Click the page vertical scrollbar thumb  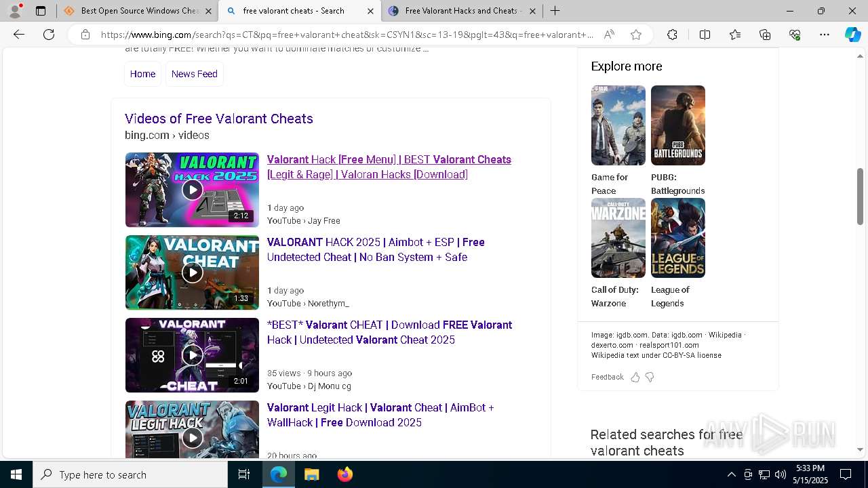(x=860, y=197)
